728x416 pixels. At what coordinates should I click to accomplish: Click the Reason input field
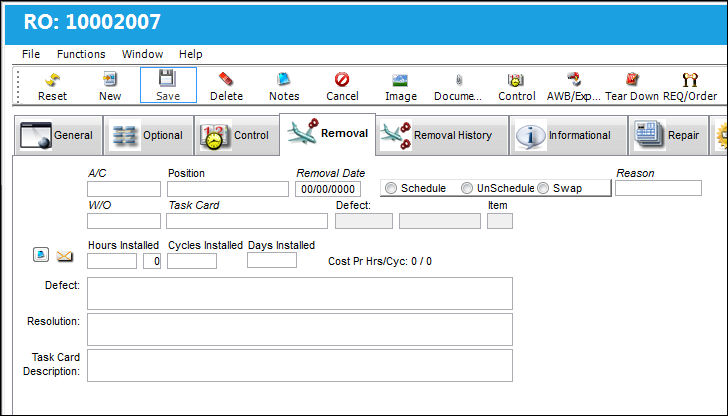point(658,188)
